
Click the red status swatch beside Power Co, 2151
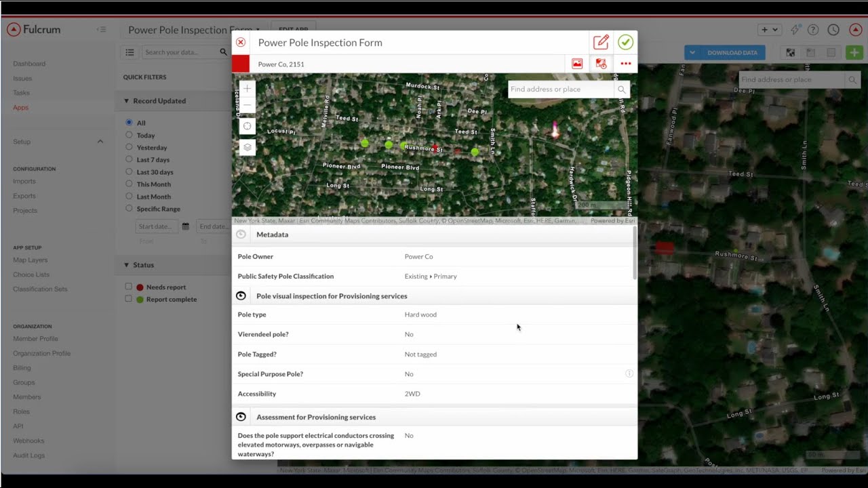tap(241, 64)
